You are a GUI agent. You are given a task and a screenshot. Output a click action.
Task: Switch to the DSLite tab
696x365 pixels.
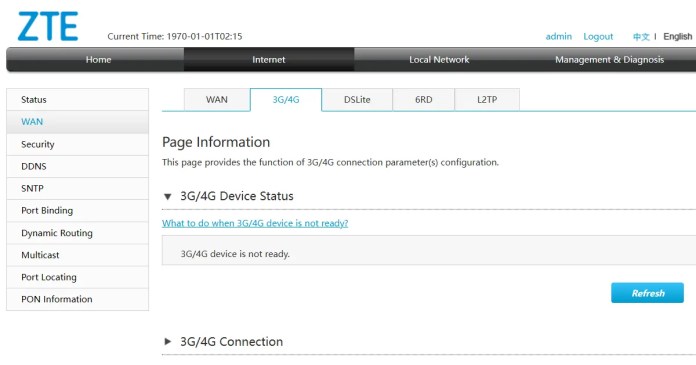point(357,99)
